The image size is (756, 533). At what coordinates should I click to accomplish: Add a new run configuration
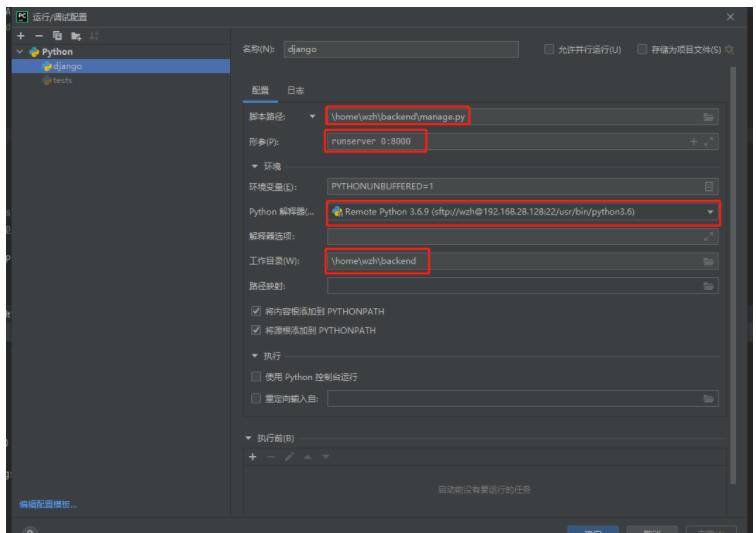pyautogui.click(x=21, y=36)
